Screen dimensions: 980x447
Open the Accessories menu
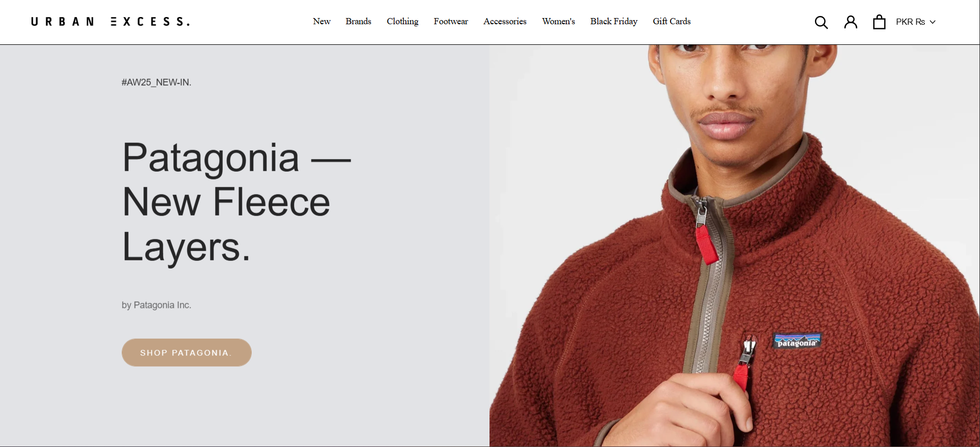[x=505, y=21]
